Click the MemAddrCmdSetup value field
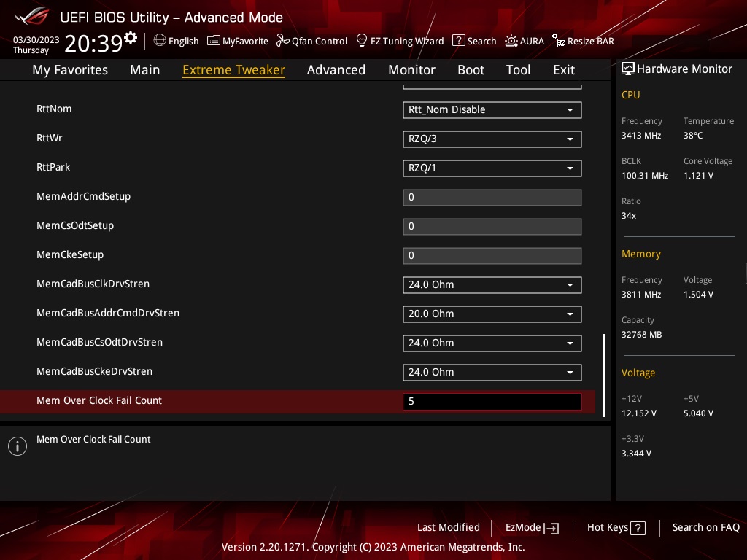 (x=492, y=198)
